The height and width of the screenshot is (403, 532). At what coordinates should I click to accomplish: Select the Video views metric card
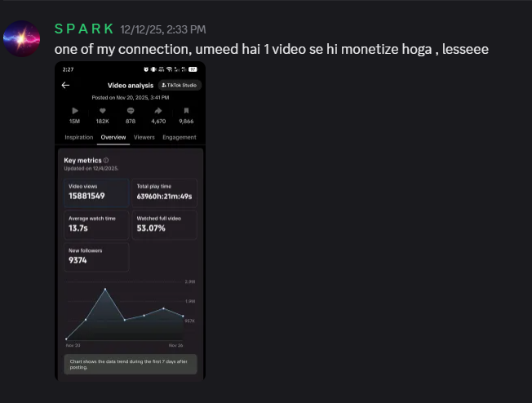tap(96, 193)
